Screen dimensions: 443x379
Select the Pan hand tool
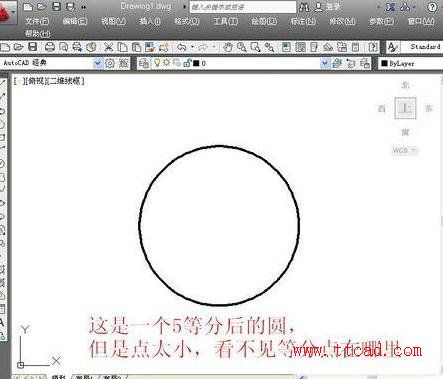coord(228,47)
